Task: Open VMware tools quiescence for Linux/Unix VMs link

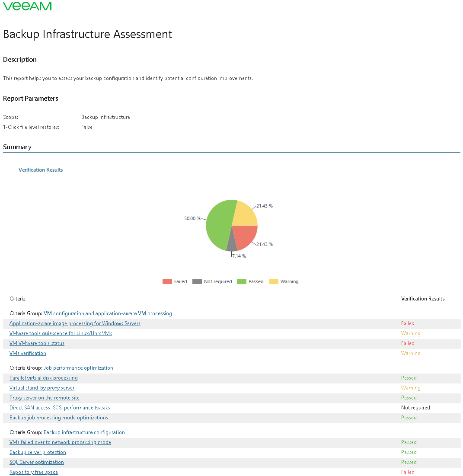Action: (61, 333)
